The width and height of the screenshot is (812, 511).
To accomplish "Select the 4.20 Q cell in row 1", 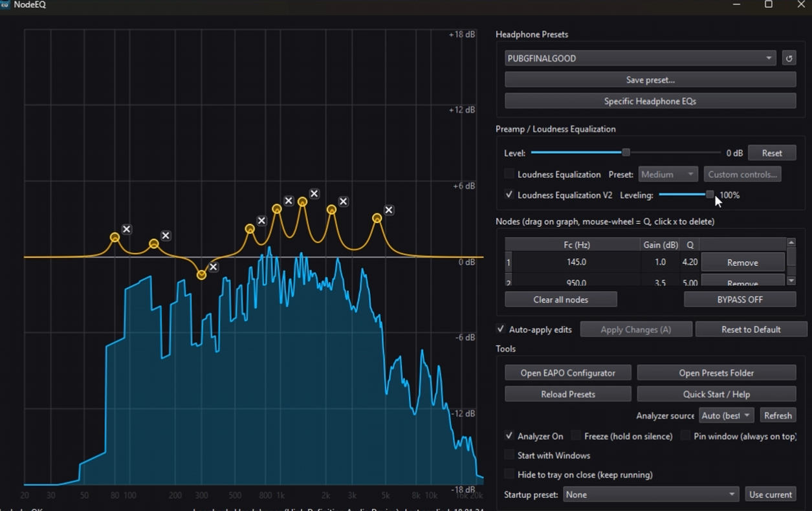I will (690, 263).
